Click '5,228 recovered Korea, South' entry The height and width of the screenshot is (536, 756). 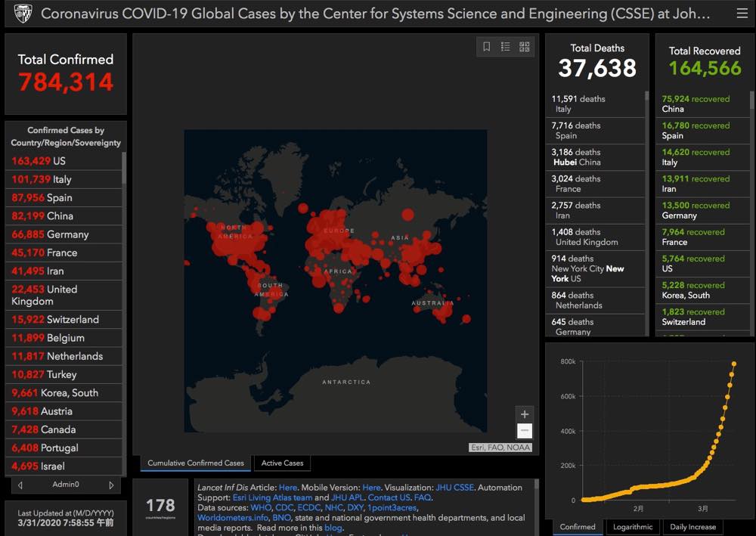click(x=702, y=290)
